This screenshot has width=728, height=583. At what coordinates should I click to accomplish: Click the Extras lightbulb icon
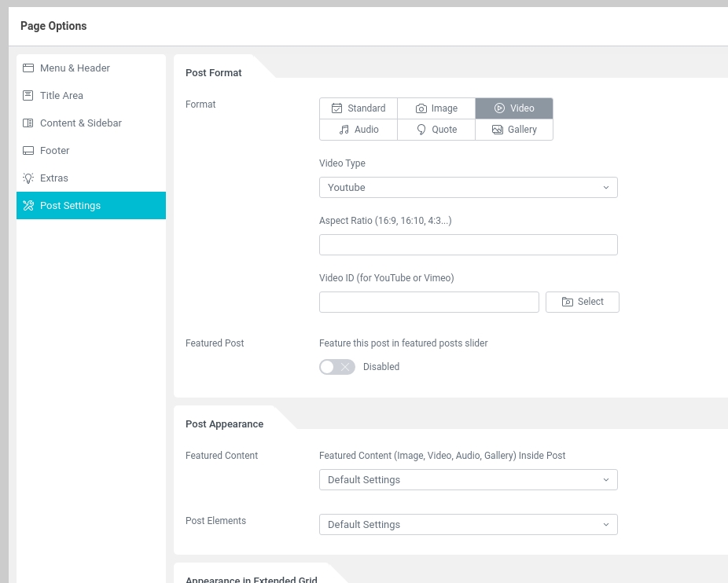pos(28,178)
